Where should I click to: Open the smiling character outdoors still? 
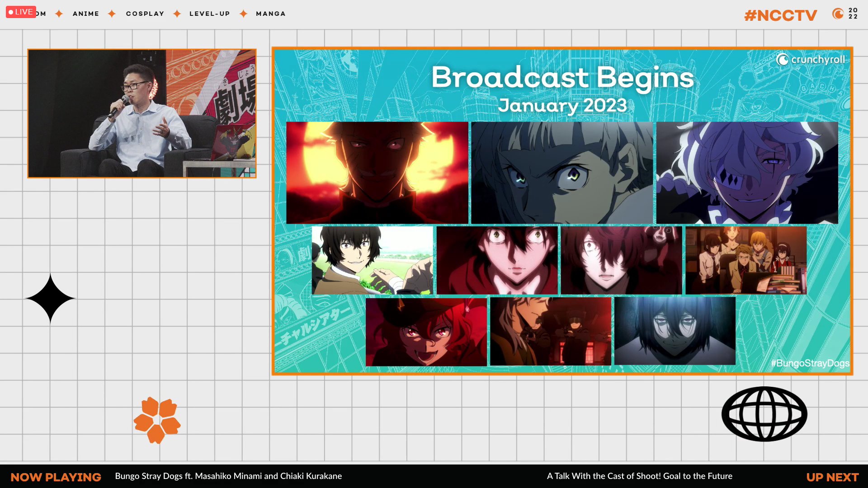pyautogui.click(x=372, y=260)
